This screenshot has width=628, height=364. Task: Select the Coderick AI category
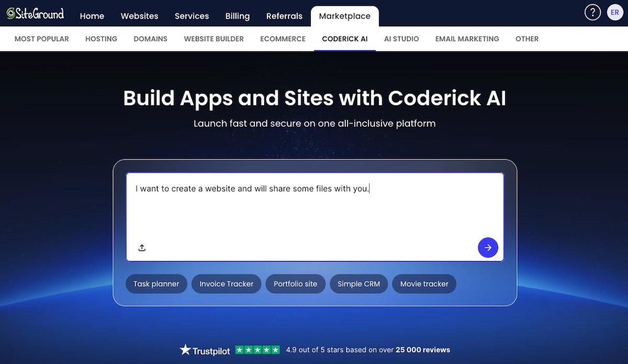pos(345,39)
